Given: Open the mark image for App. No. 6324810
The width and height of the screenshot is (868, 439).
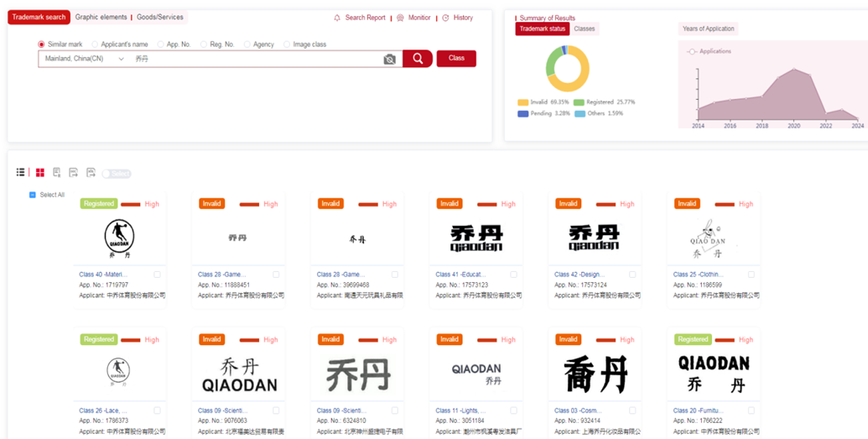Looking at the screenshot, I should coord(357,374).
